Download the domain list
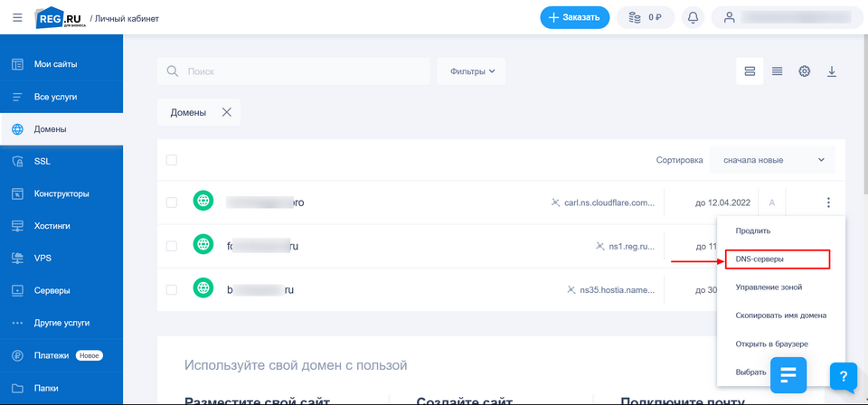 (832, 71)
